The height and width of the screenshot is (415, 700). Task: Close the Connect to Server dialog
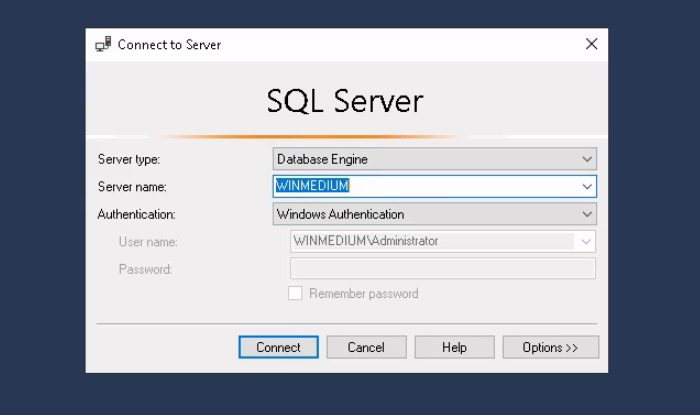[591, 44]
